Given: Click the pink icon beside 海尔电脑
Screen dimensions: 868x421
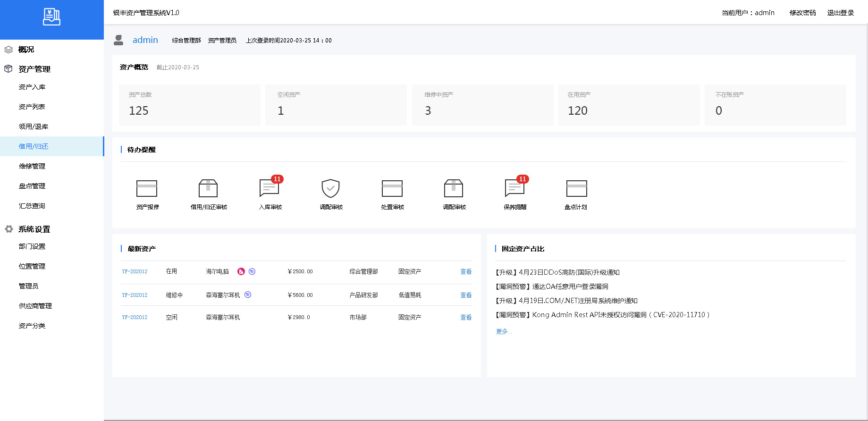Looking at the screenshot, I should click(241, 271).
